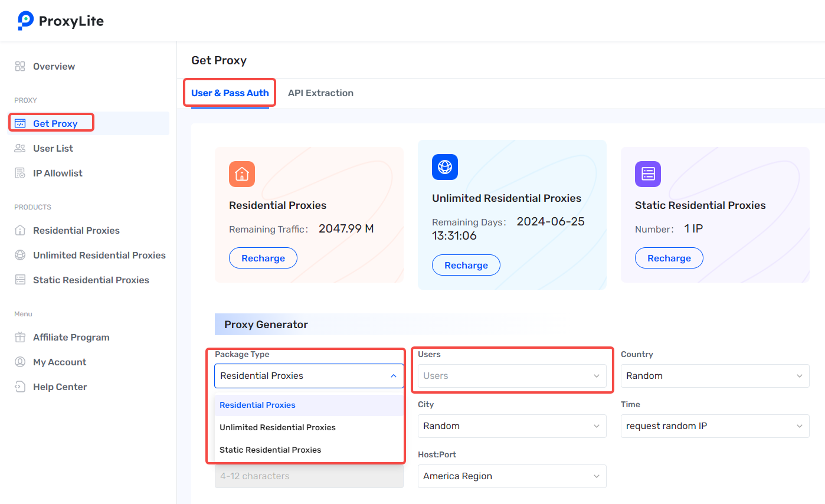This screenshot has height=504, width=825.
Task: Open Static Residential Proxies in sidebar
Action: (91, 280)
